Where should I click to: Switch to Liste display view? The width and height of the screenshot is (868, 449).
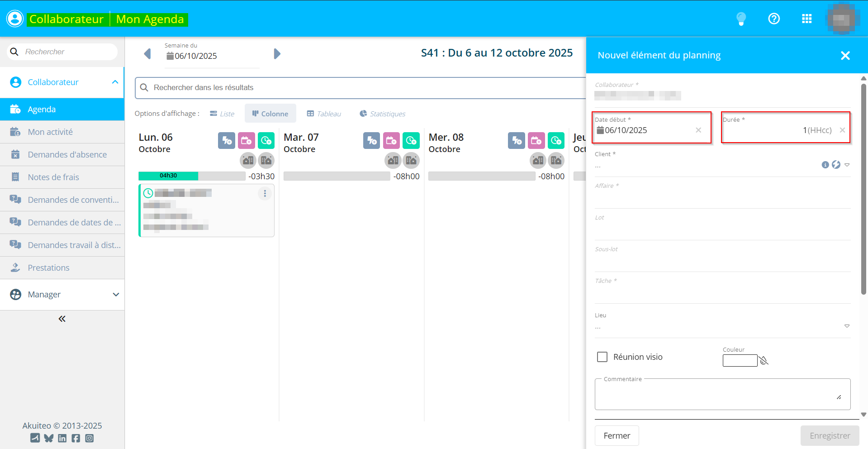(222, 114)
